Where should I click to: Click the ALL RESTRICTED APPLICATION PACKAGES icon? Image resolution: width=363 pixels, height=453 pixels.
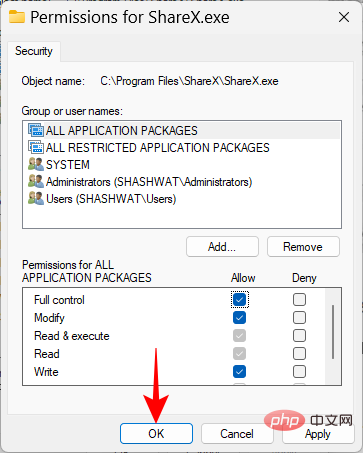[x=36, y=147]
